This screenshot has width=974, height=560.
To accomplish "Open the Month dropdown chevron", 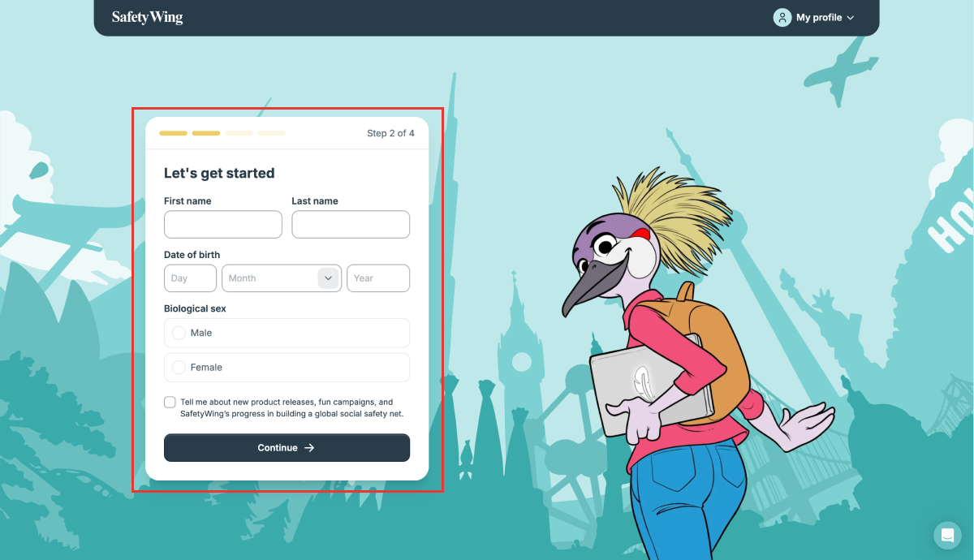I will click(x=328, y=278).
